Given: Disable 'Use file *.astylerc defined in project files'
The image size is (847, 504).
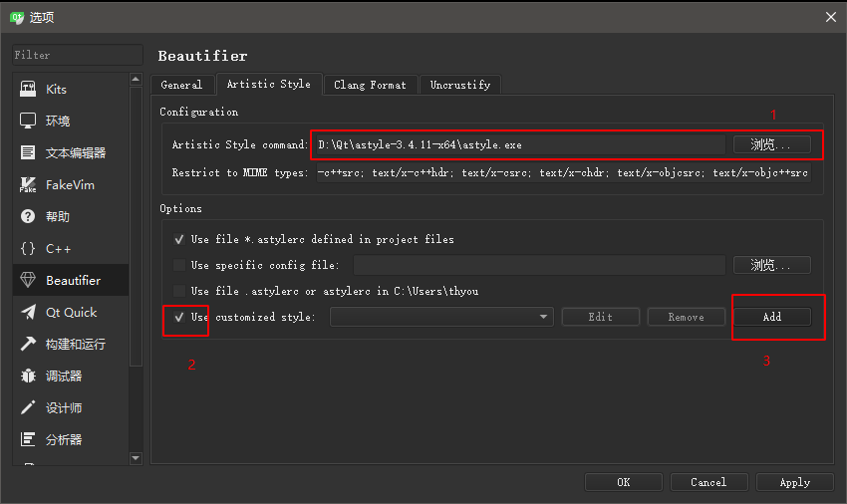Looking at the screenshot, I should pyautogui.click(x=179, y=239).
